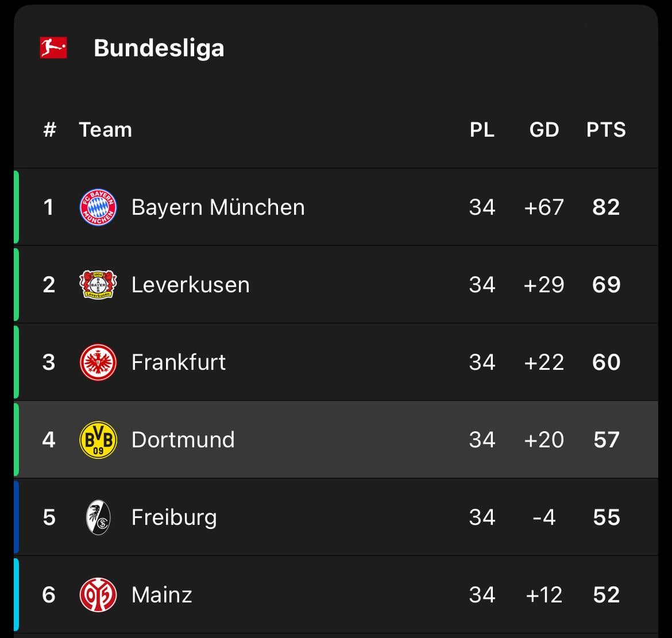Sort standings by the GD column header
672x638 pixels.
[544, 130]
